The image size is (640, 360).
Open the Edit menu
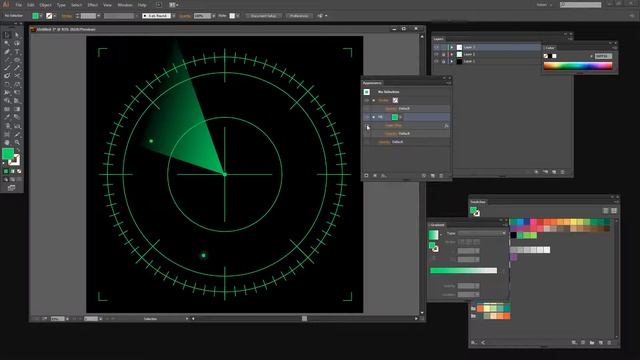[31, 5]
